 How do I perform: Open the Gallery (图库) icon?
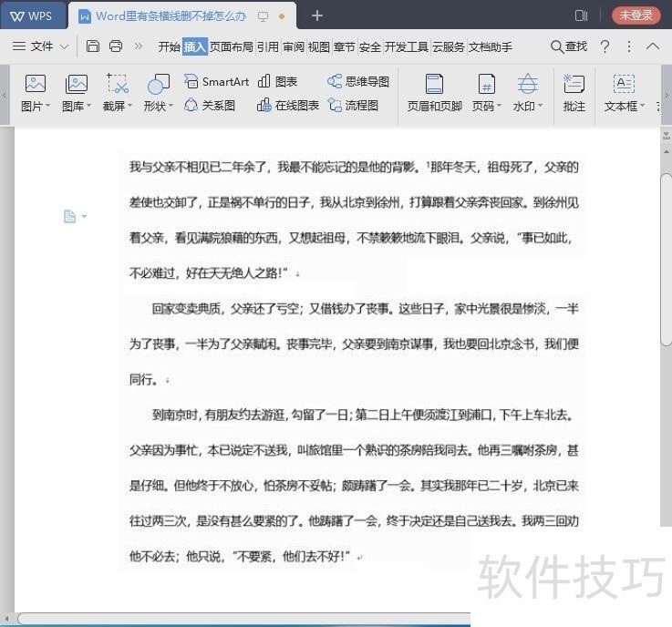[x=77, y=84]
